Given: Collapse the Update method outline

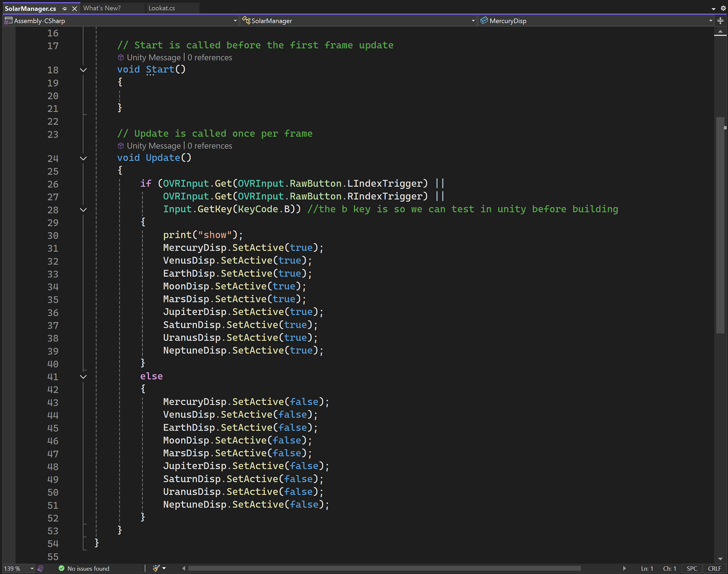Looking at the screenshot, I should (x=83, y=158).
